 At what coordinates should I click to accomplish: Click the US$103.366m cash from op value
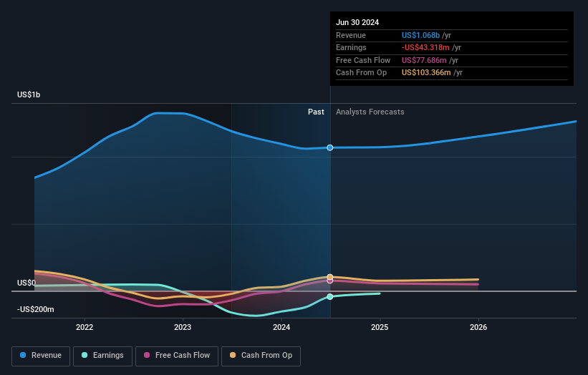click(x=426, y=73)
